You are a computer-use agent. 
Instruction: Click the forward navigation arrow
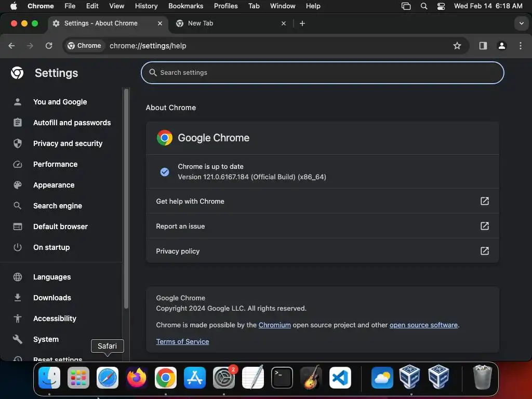[x=30, y=46]
